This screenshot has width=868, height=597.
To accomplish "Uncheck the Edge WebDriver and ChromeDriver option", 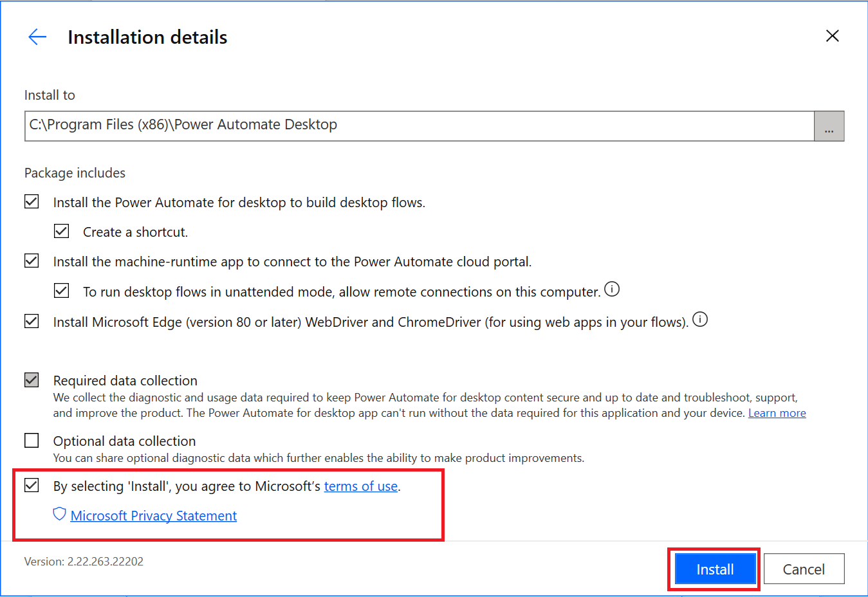I will point(32,321).
